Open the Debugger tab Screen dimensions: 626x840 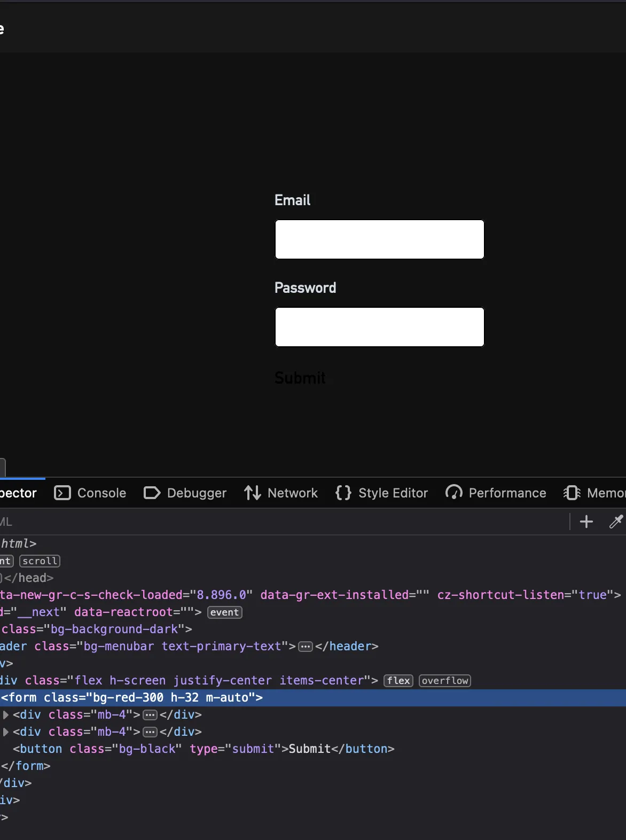pos(185,493)
